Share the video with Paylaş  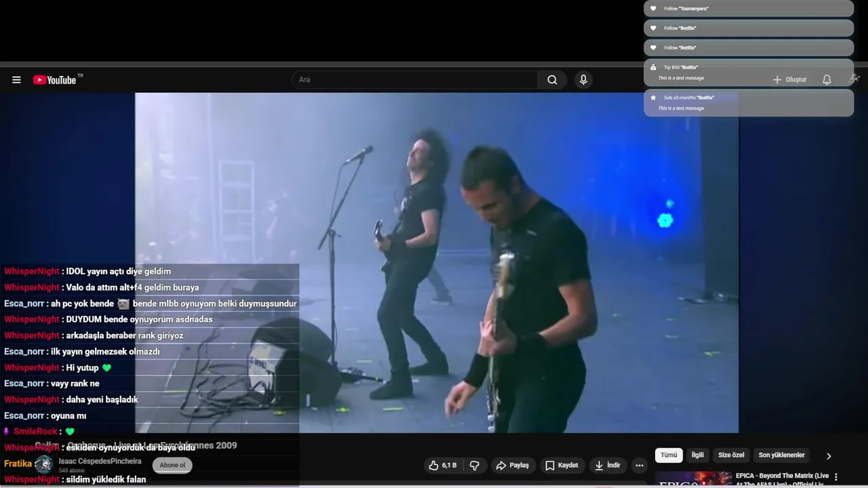pyautogui.click(x=512, y=465)
